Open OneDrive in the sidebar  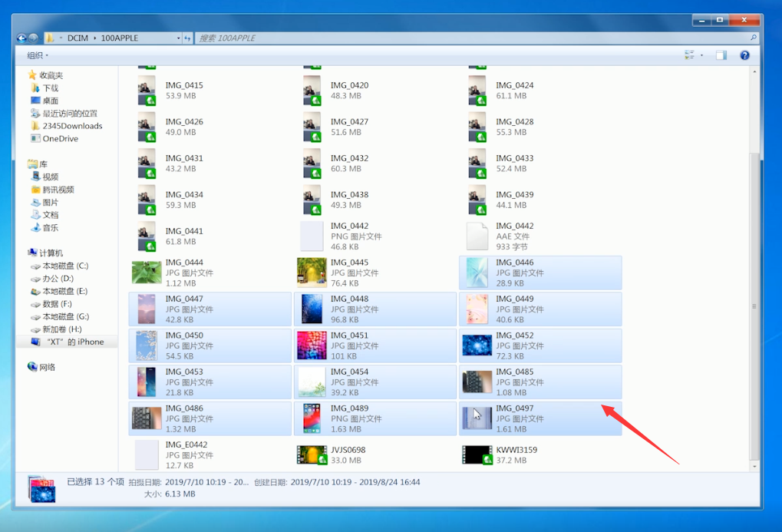point(54,138)
